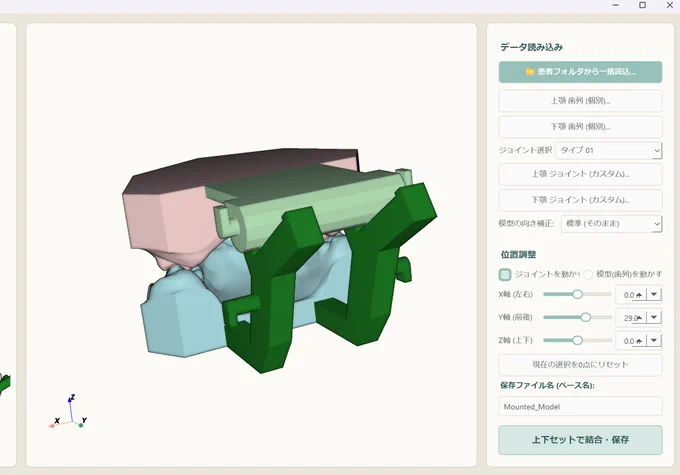
Task: Increase X axis value with up arrow
Action: pyautogui.click(x=639, y=295)
